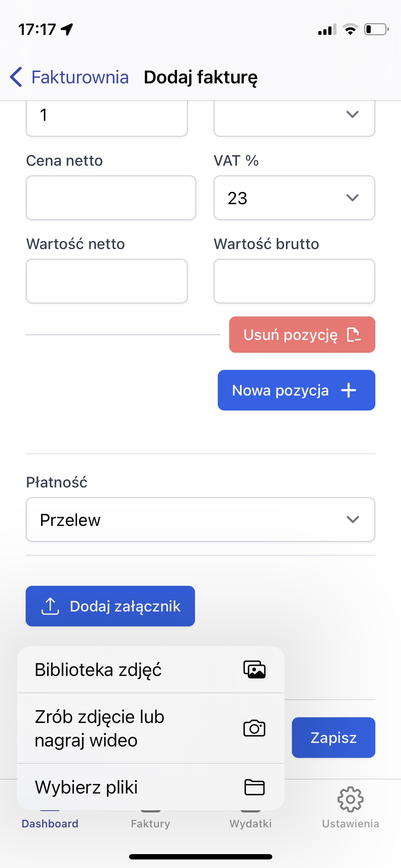Open the Płatność dropdown showing Przelew
Image resolution: width=401 pixels, height=868 pixels.
coord(200,520)
